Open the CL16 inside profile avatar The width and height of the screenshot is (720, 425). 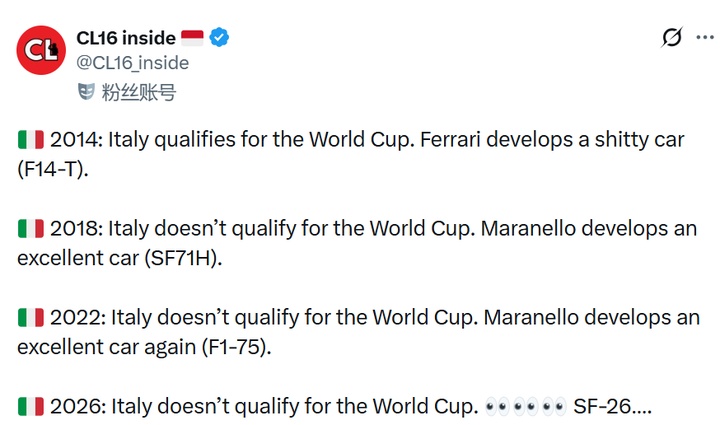[x=40, y=50]
